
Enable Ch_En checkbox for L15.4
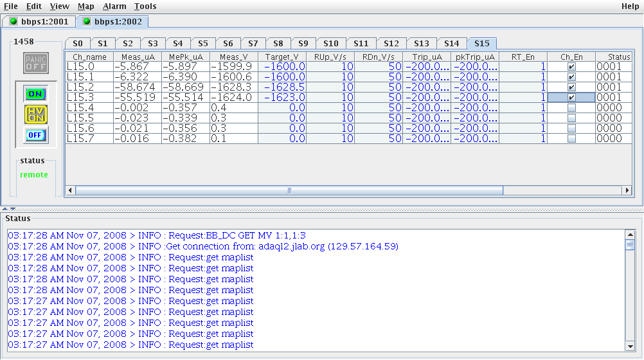(x=571, y=107)
